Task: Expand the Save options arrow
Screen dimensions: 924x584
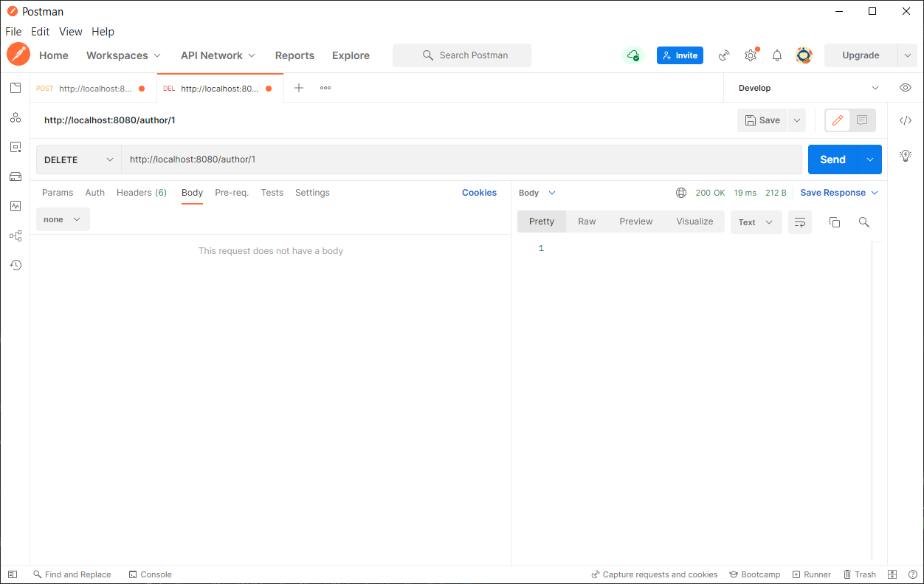Action: pyautogui.click(x=797, y=120)
